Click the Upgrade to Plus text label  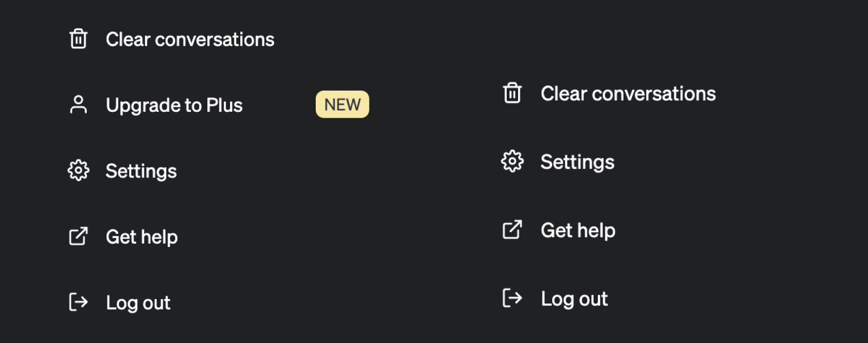coord(174,105)
